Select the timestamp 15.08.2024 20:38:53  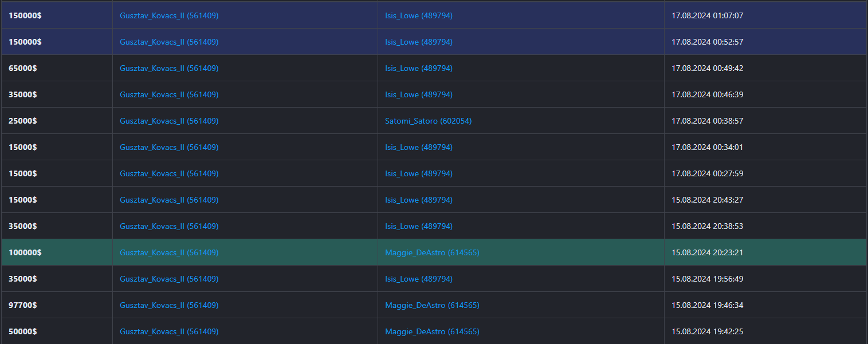pyautogui.click(x=707, y=226)
